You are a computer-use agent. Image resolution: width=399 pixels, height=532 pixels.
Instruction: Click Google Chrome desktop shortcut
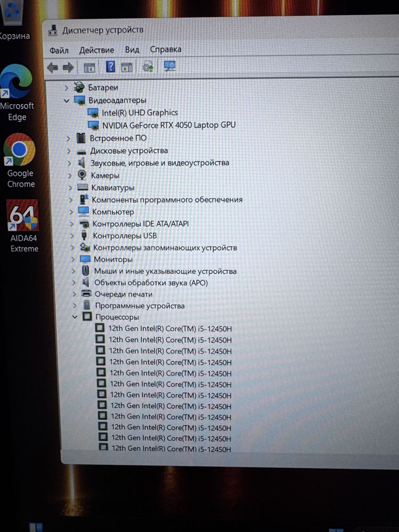pos(20,161)
